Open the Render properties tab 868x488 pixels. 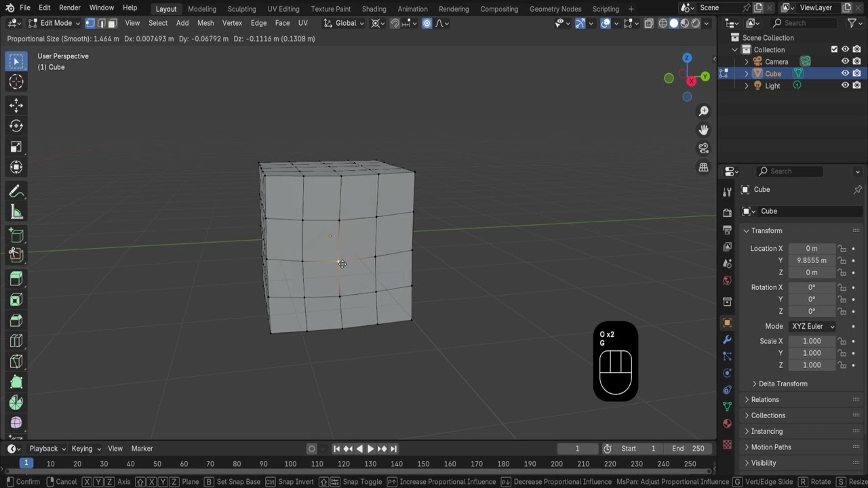(727, 213)
